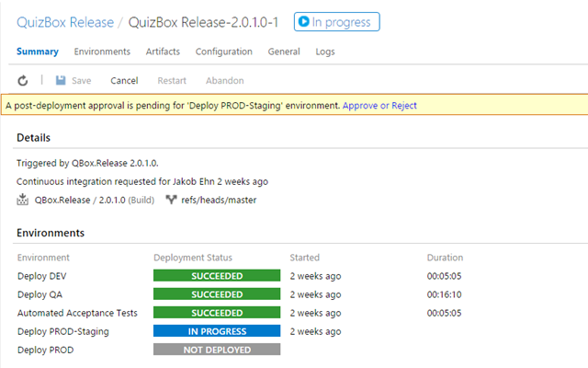The width and height of the screenshot is (588, 368).
Task: Open the Configuration tab
Action: pyautogui.click(x=224, y=52)
